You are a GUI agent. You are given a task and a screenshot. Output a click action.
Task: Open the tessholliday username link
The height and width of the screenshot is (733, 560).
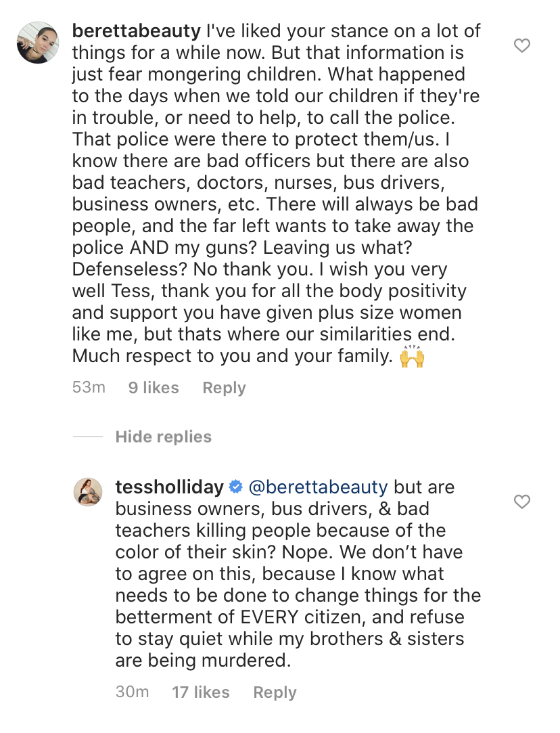pos(170,487)
